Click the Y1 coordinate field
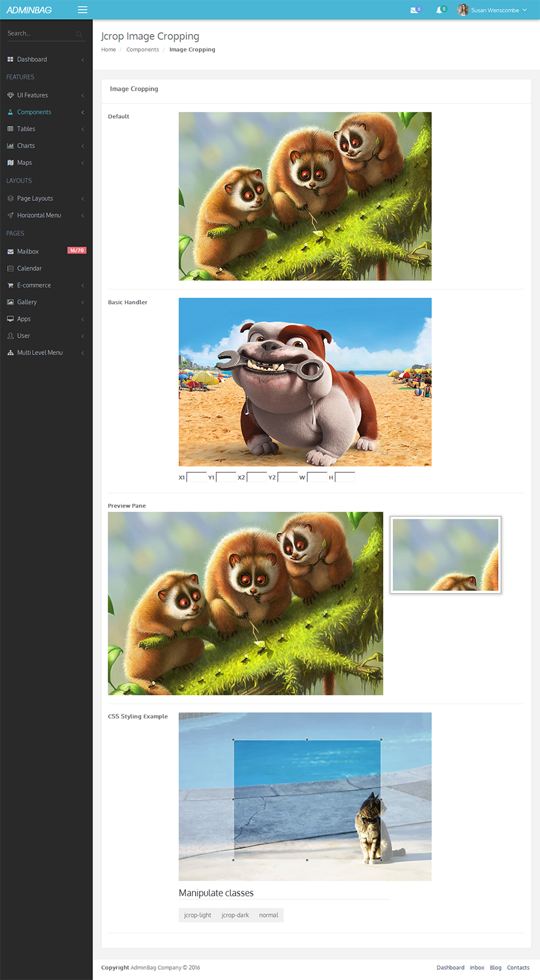The image size is (540, 980). [x=226, y=477]
